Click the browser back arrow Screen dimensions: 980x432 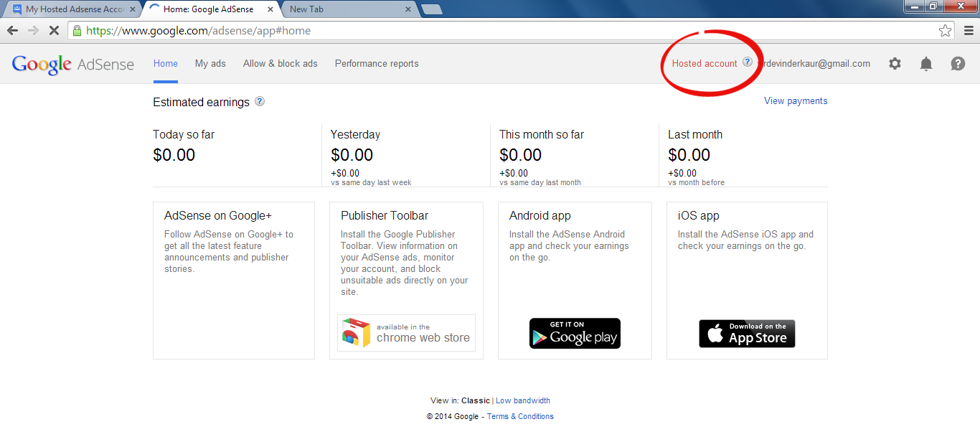12,31
